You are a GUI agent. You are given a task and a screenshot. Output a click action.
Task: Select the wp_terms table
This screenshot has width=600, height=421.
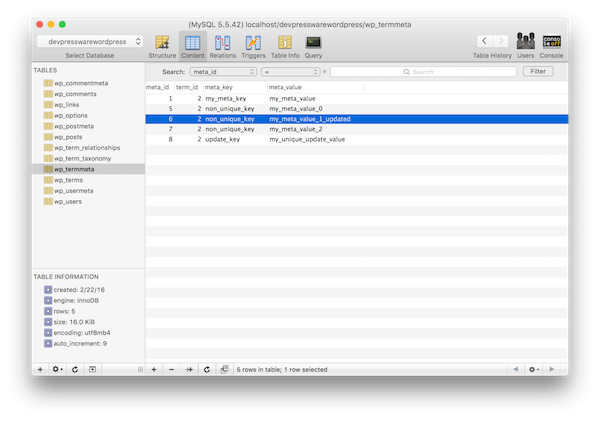coord(88,179)
